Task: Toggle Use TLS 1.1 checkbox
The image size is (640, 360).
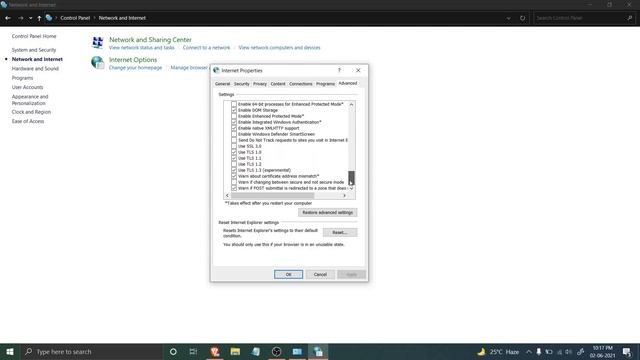Action: (x=234, y=158)
